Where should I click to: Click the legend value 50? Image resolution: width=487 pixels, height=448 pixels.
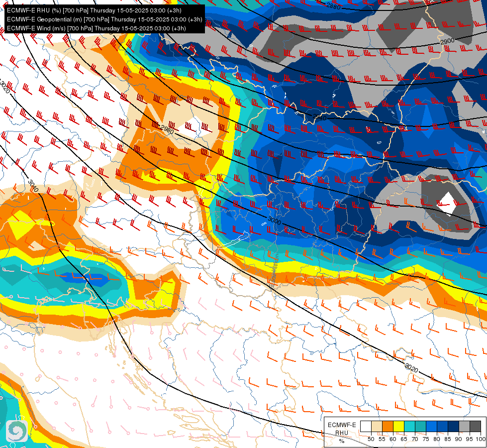click(x=371, y=439)
